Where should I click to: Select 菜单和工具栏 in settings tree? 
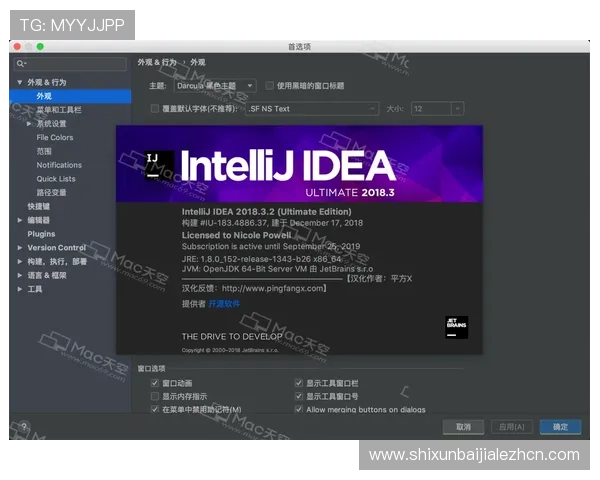pyautogui.click(x=59, y=110)
